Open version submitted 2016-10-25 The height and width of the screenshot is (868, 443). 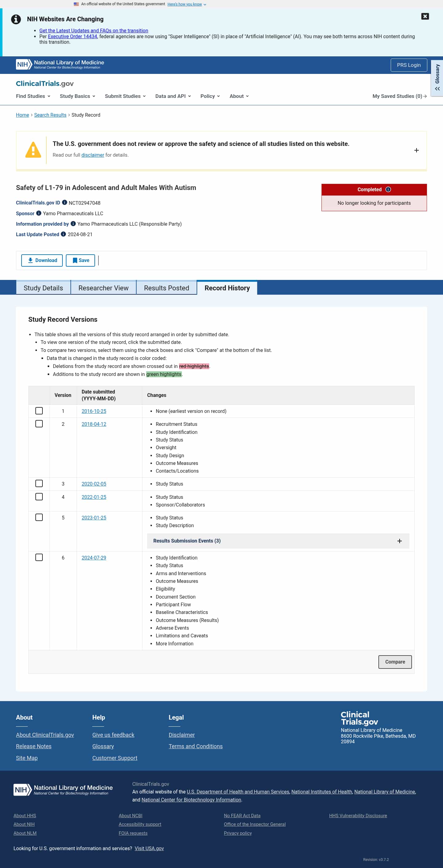coord(94,411)
